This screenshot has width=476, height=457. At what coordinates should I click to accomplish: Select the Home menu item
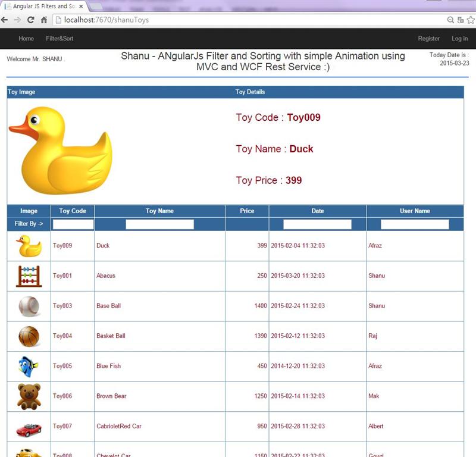[x=26, y=38]
